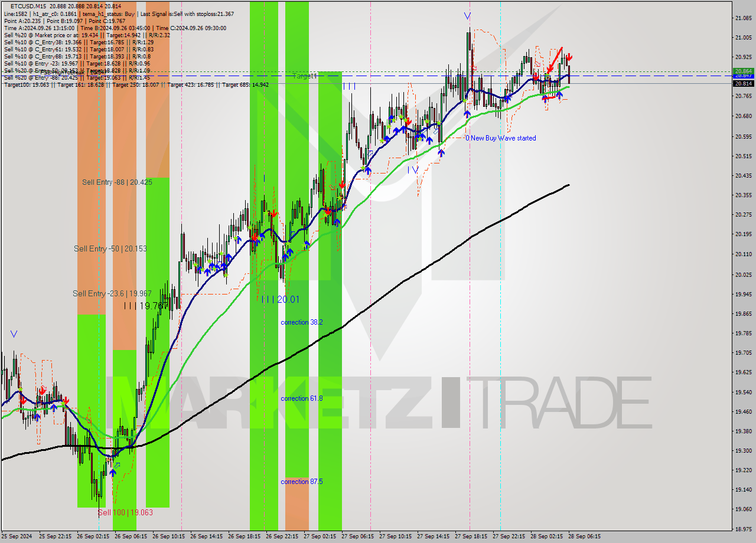Select the 21.005 price axis label

pos(744,38)
